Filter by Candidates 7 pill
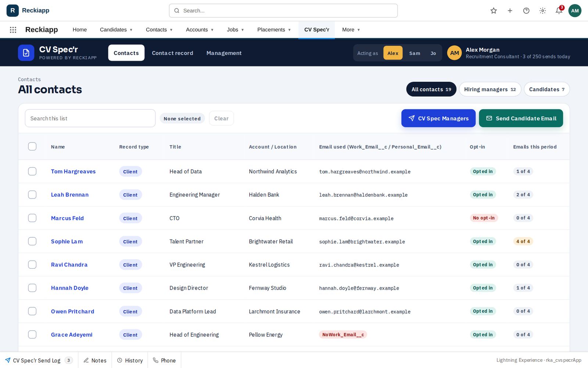The image size is (588, 368). point(546,89)
